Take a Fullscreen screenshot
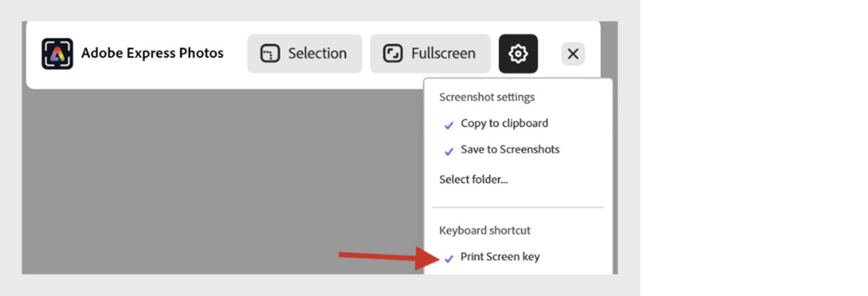This screenshot has width=868, height=296. [431, 54]
